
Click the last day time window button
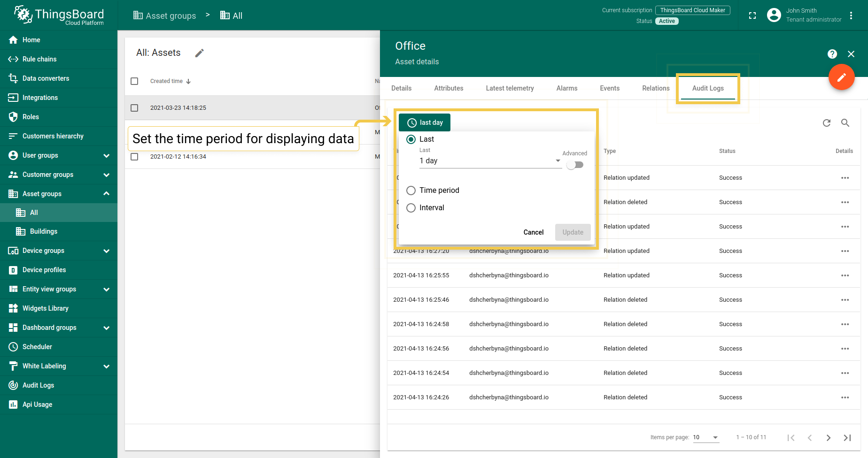(425, 122)
